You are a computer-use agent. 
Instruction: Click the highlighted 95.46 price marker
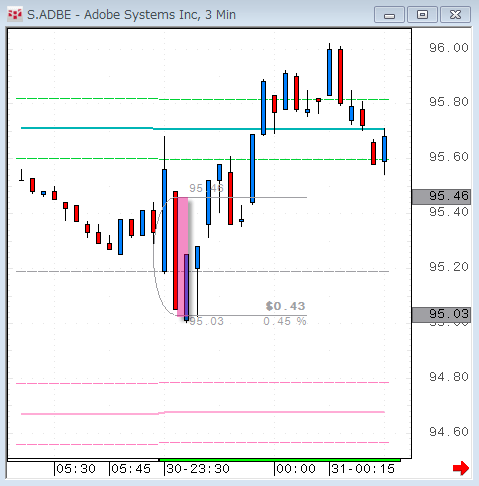(x=441, y=196)
